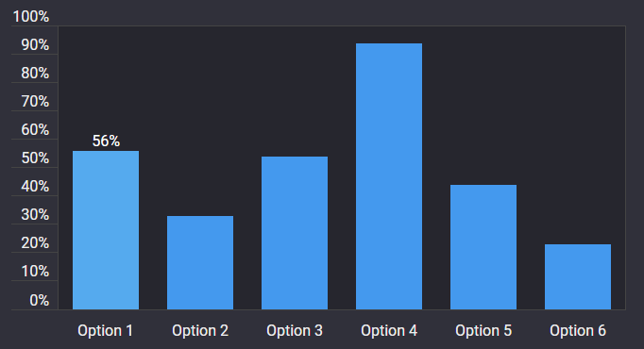Click the Option 3 bar
This screenshot has height=349, width=644.
tap(295, 233)
